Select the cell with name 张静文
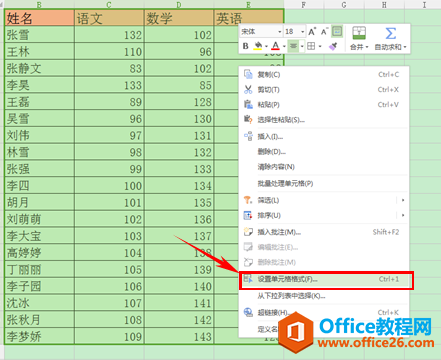 point(39,68)
